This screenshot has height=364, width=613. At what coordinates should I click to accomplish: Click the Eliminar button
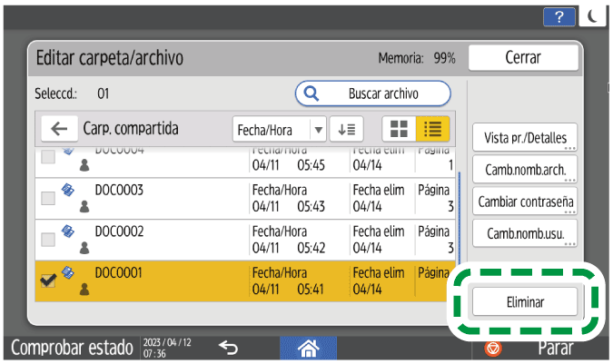point(525,301)
